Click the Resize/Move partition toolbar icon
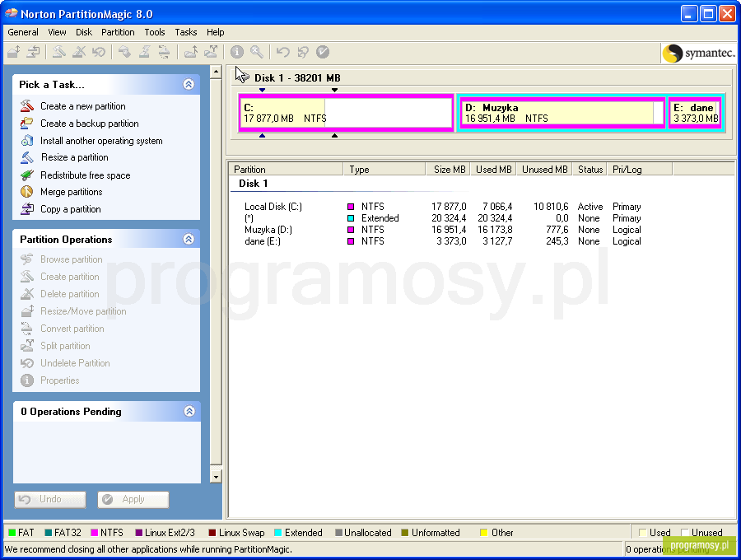Screen dimensions: 741x560 [14, 52]
